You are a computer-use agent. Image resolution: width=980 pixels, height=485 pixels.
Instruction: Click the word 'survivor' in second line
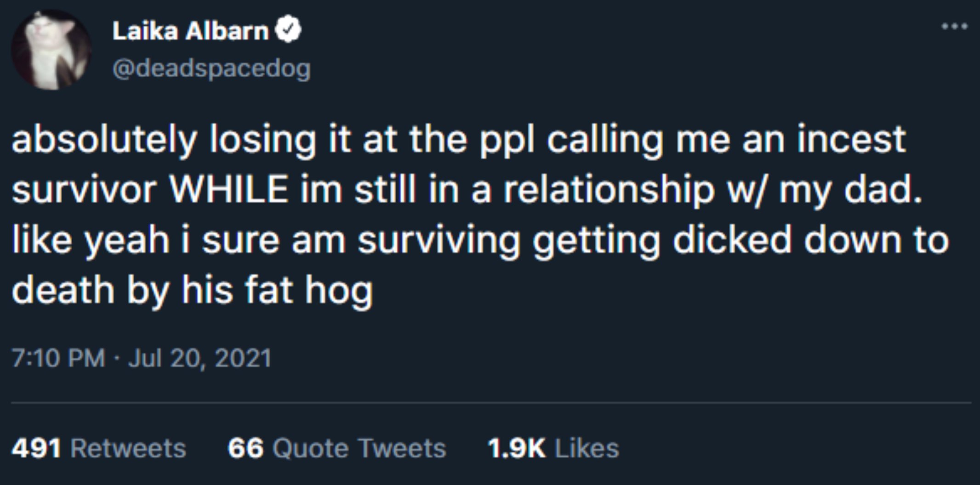(84, 190)
